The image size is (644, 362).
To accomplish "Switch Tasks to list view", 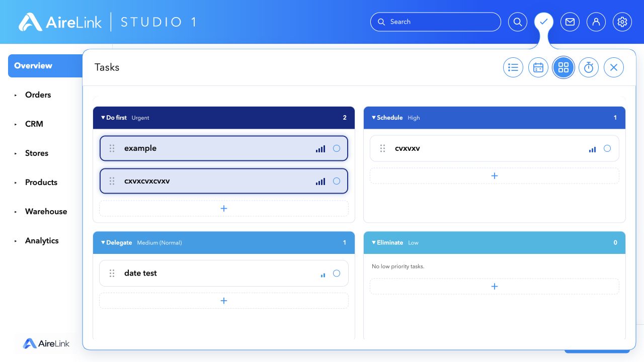I will click(x=513, y=67).
